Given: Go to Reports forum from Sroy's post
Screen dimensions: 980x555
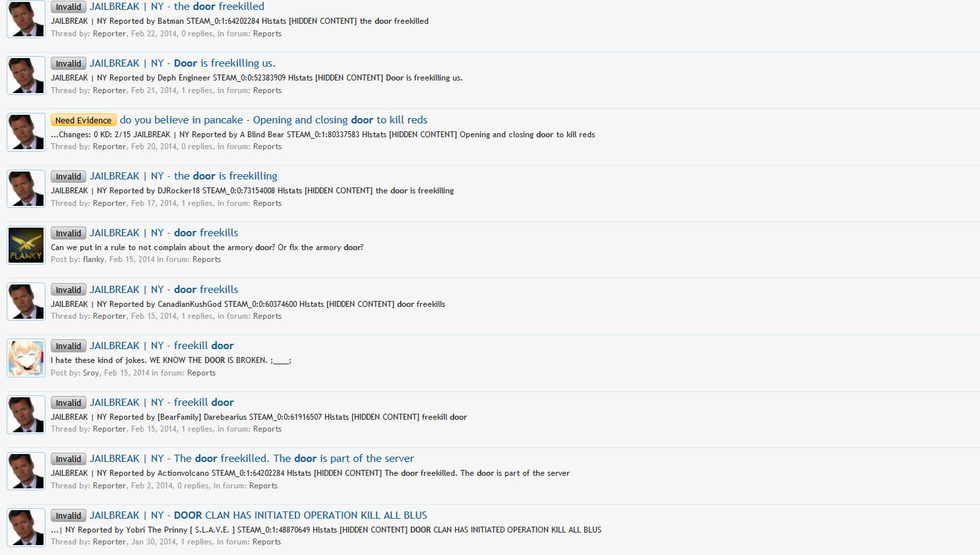Looking at the screenshot, I should pos(201,373).
